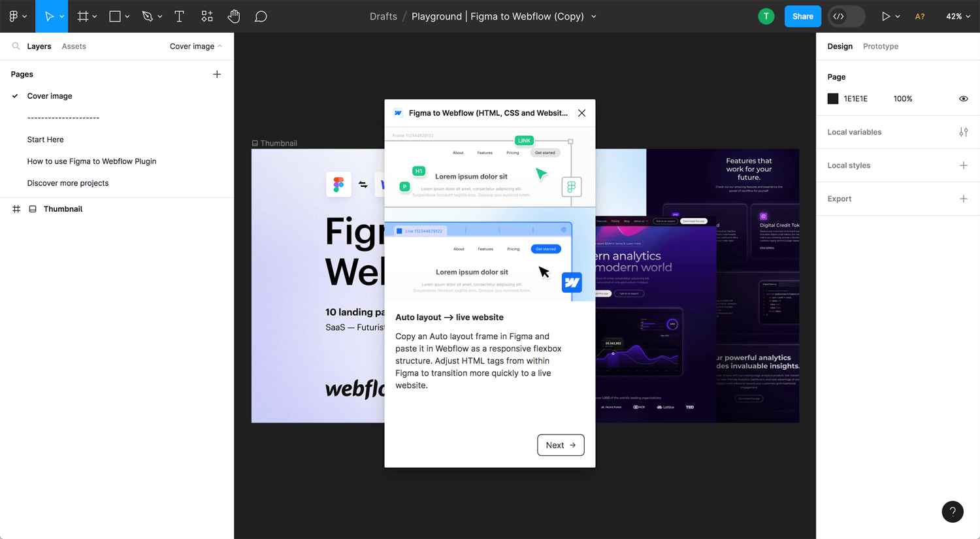Select the Pen tool
This screenshot has width=980, height=539.
point(148,16)
